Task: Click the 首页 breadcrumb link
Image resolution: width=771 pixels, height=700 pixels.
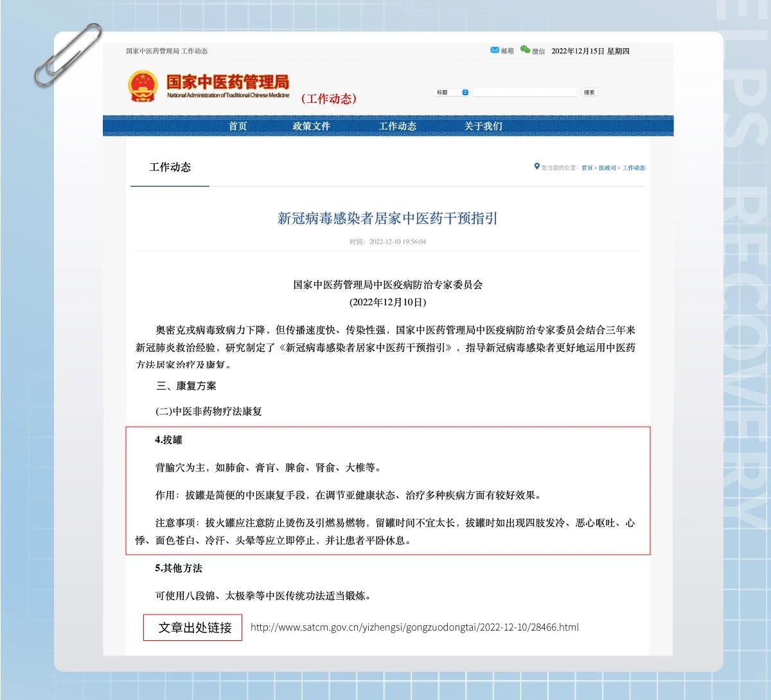Action: click(587, 168)
